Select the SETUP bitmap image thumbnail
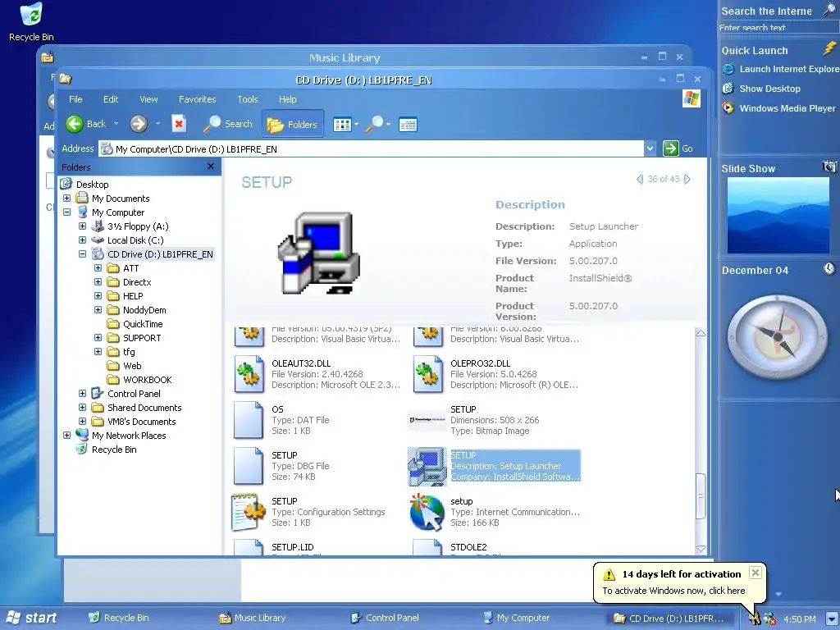Screen dimensions: 840x630 427,420
